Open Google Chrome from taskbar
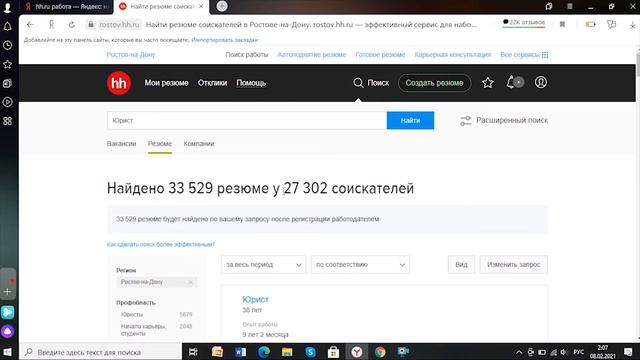640x360 pixels. (380, 352)
